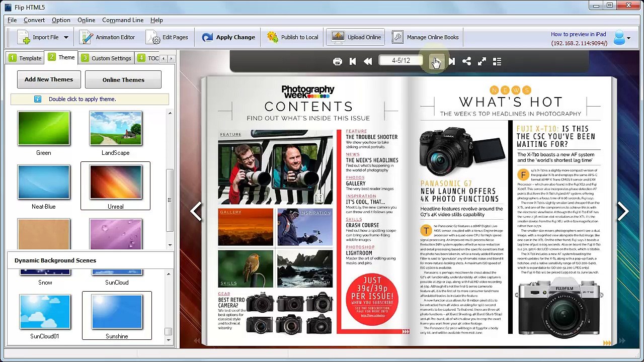Go to the next page in viewer toolbar
The width and height of the screenshot is (644, 362).
(x=436, y=61)
